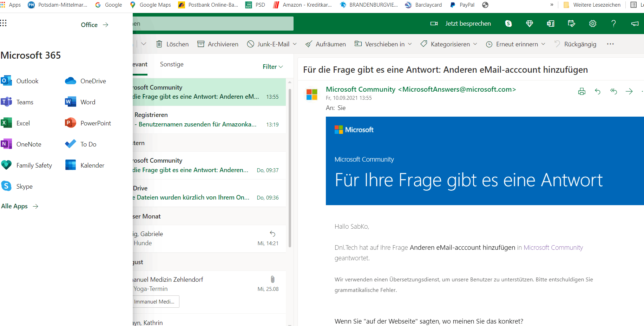The height and width of the screenshot is (326, 644).
Task: Open the Microsoft Community link in email body
Action: (553, 248)
